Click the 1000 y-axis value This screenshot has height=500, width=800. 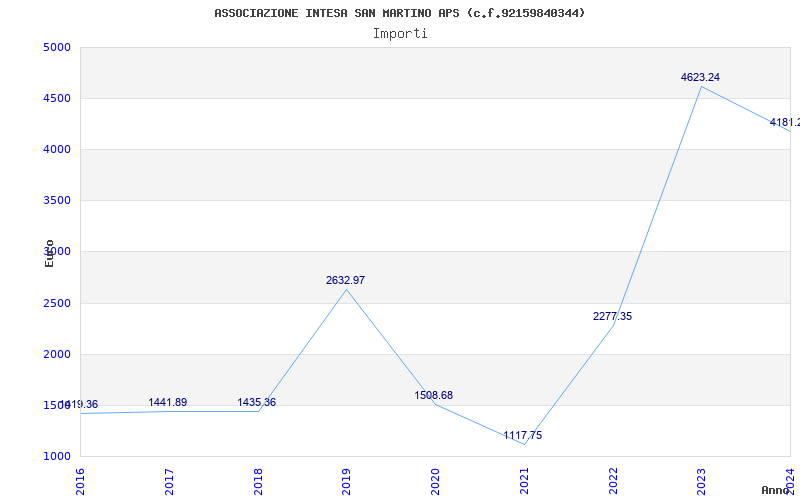(57, 457)
